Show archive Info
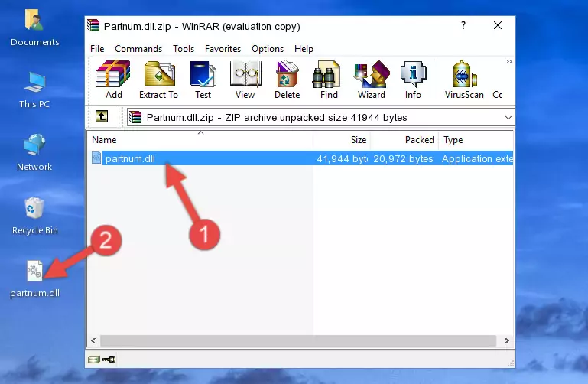Viewport: 588px width, 384px height. point(413,80)
